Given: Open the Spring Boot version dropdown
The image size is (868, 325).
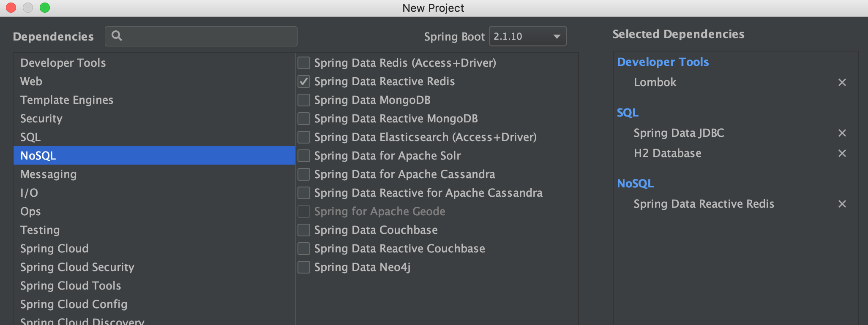Looking at the screenshot, I should [x=557, y=36].
